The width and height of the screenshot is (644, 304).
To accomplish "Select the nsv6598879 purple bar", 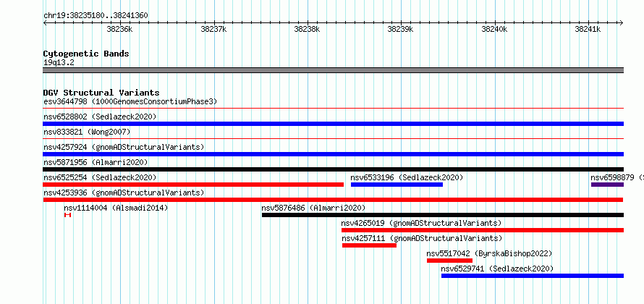I will click(607, 185).
